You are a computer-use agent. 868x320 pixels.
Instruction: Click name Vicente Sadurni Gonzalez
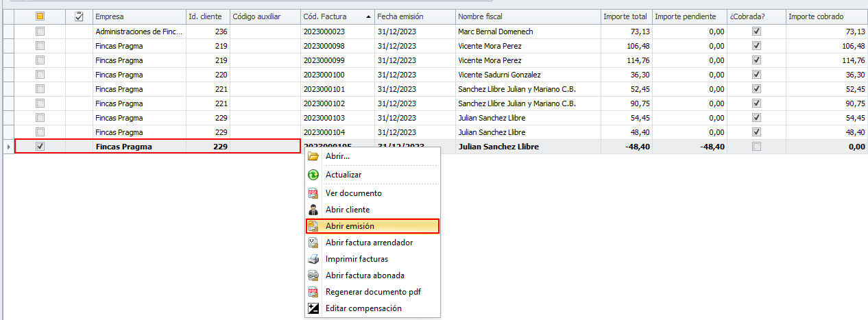pyautogui.click(x=499, y=75)
